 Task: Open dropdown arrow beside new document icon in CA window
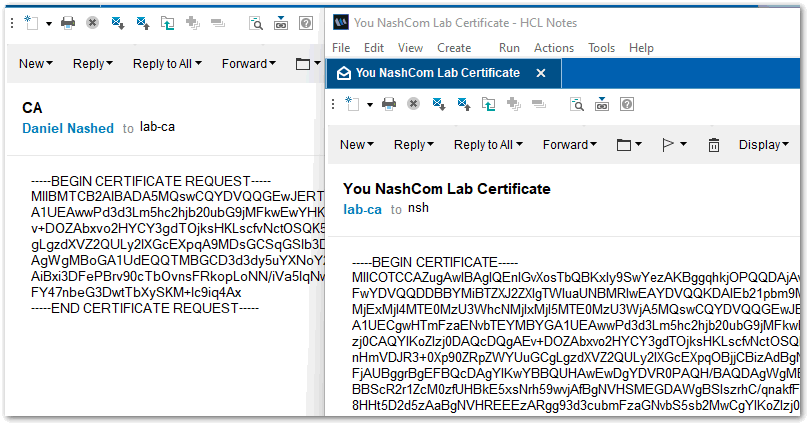(48, 23)
